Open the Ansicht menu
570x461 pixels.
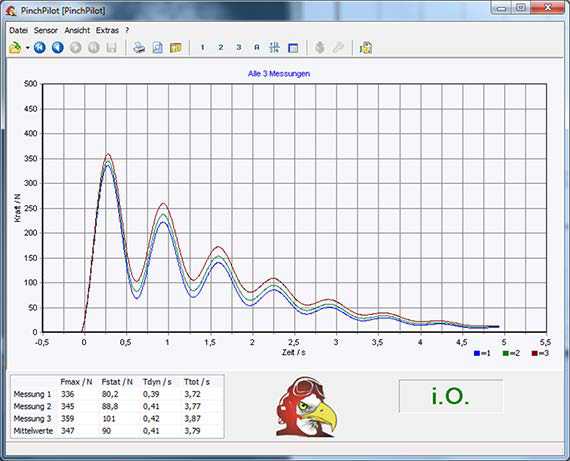point(77,31)
